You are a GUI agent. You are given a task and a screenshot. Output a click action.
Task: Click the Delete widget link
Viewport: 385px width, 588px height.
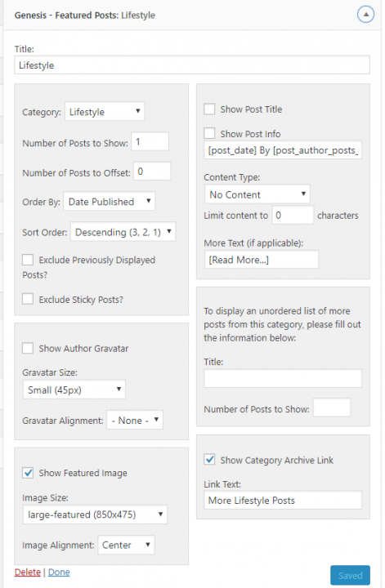click(28, 572)
